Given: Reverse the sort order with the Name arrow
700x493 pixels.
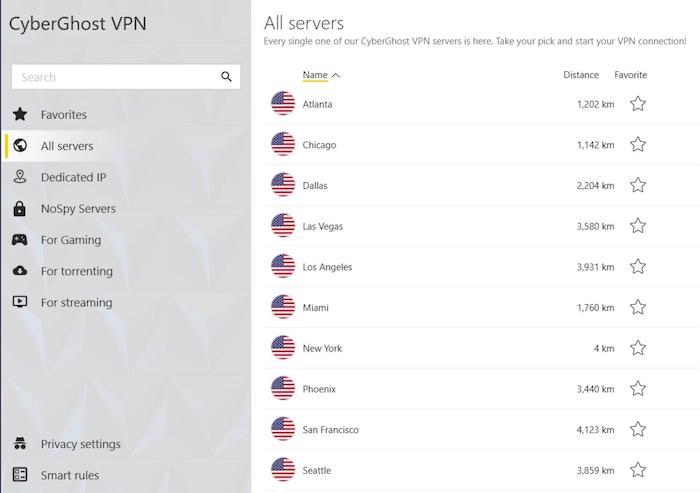Looking at the screenshot, I should [x=336, y=75].
